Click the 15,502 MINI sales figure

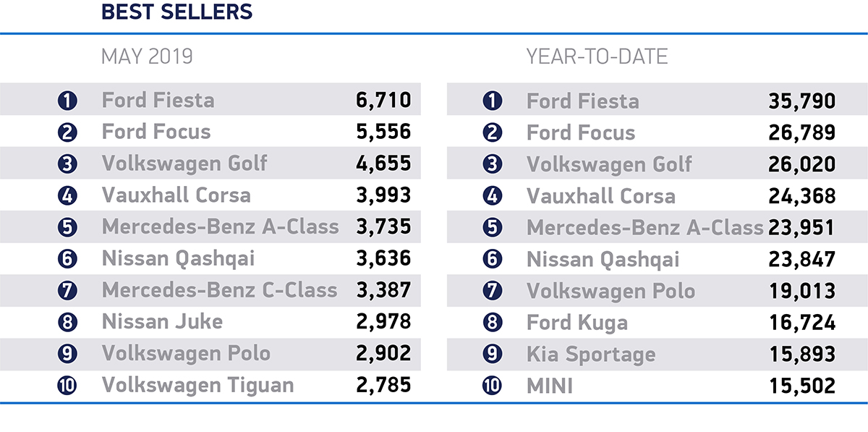(x=802, y=386)
